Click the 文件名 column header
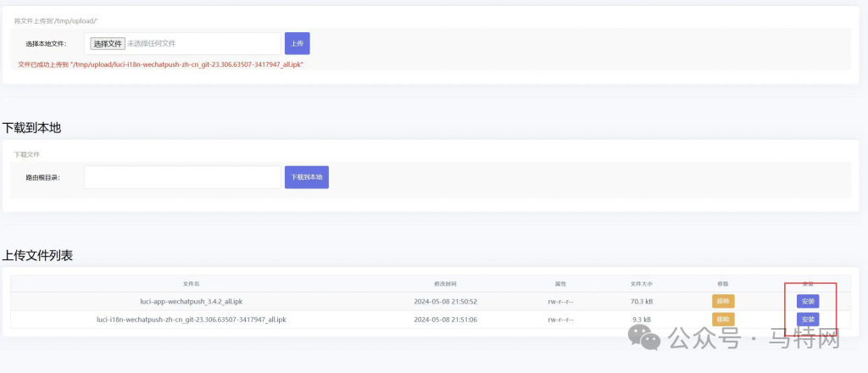868x373 pixels. click(191, 283)
